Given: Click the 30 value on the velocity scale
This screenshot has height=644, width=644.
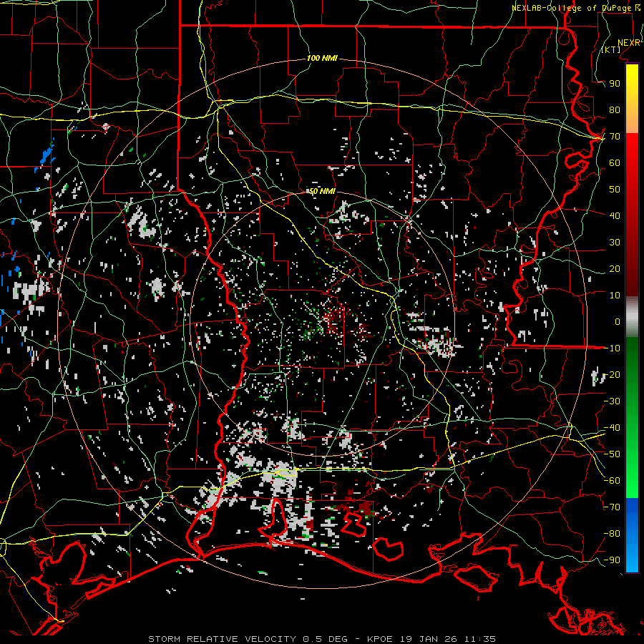Looking at the screenshot, I should [615, 243].
